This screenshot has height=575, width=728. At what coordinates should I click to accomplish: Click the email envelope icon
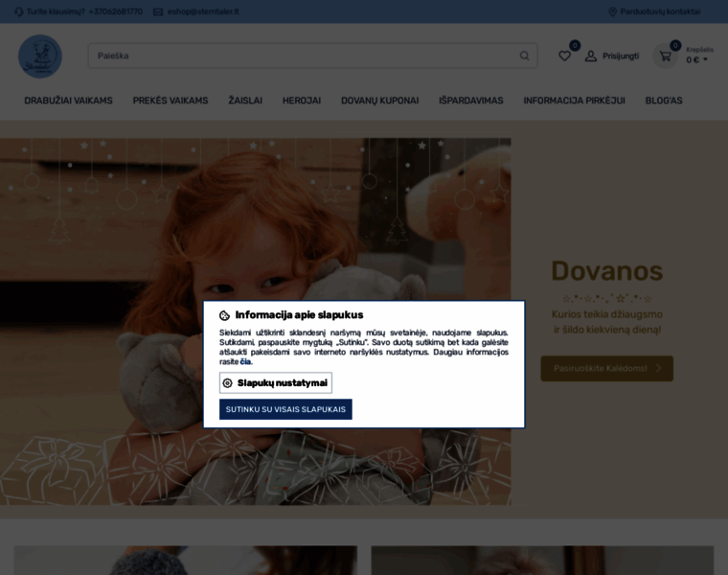pos(158,11)
